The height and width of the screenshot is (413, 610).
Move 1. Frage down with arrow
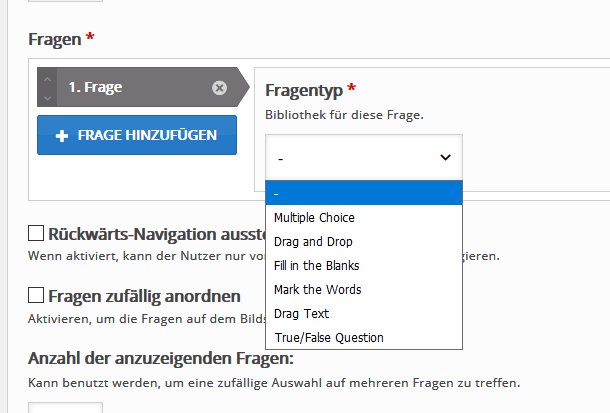pyautogui.click(x=47, y=96)
